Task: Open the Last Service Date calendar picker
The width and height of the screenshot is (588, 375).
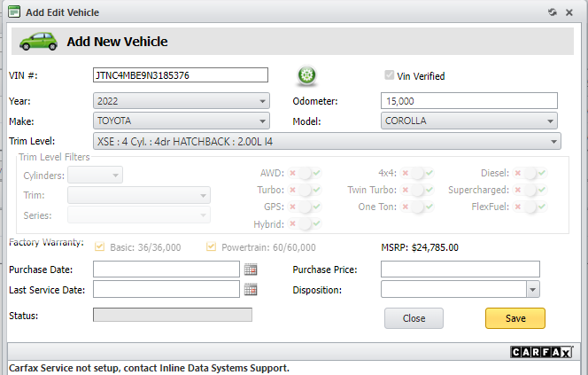Action: 251,289
